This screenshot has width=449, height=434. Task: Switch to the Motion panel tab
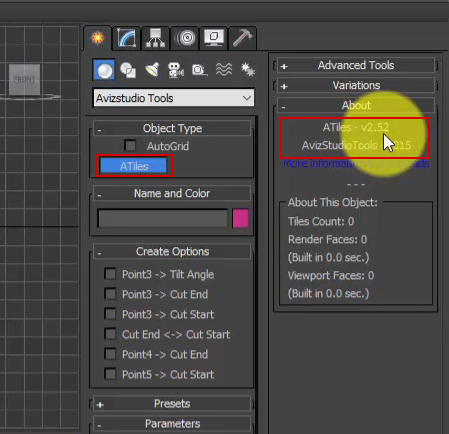click(185, 38)
